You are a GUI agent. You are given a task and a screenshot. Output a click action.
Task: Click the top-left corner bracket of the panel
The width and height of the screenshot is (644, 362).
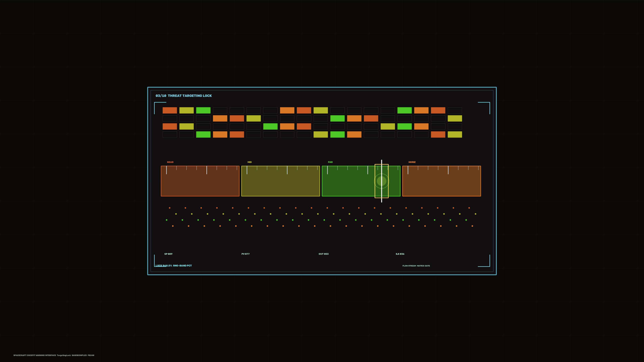click(x=160, y=108)
